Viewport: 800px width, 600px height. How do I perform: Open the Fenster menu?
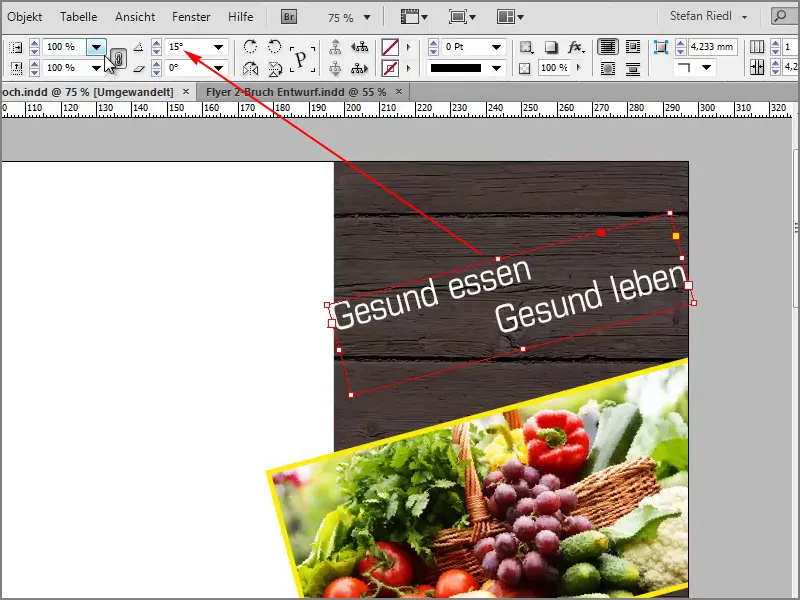191,17
